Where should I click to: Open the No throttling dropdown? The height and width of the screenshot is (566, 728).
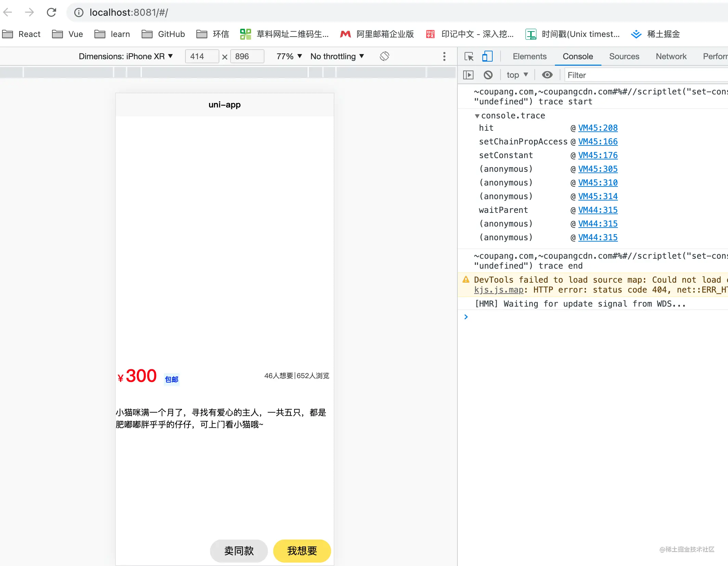point(337,56)
